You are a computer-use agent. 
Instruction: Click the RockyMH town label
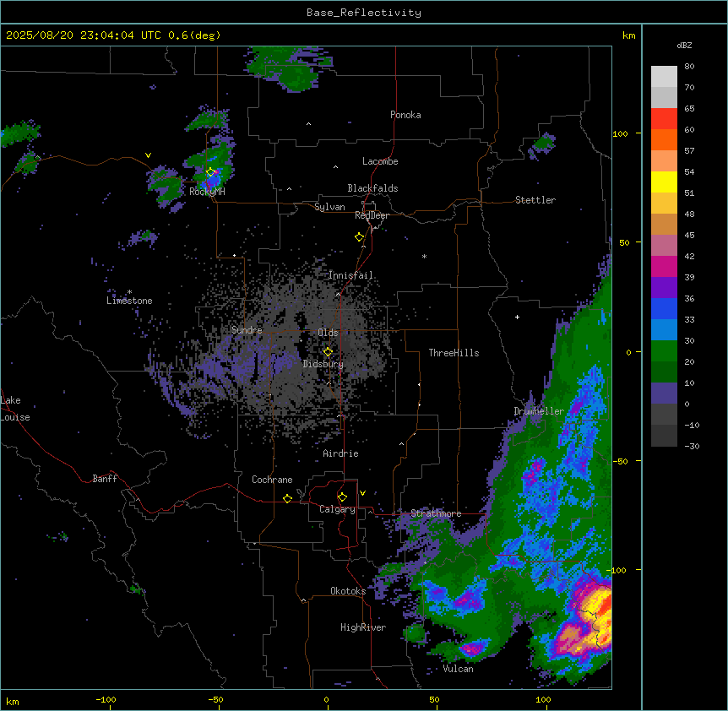click(x=207, y=192)
